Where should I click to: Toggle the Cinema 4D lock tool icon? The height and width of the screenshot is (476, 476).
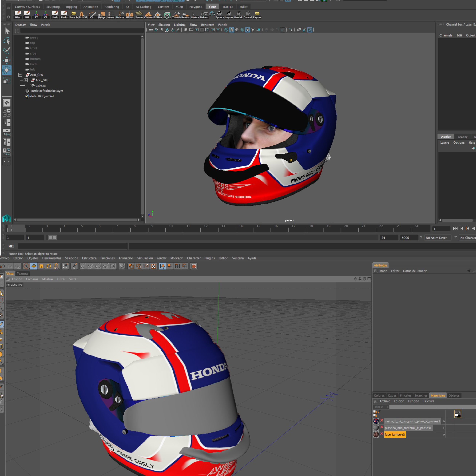[56, 266]
